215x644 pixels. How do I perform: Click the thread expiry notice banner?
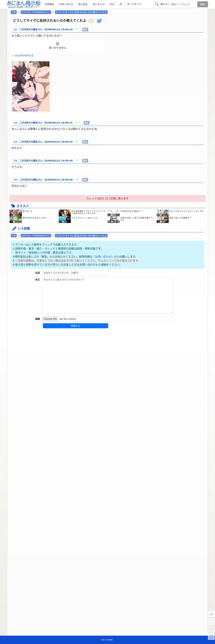(x=107, y=199)
